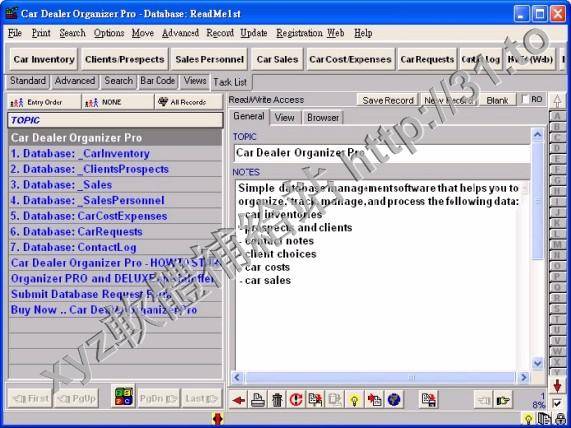Select '5. Database: CarCostExpenses' row
The height and width of the screenshot is (428, 571).
coord(115,216)
